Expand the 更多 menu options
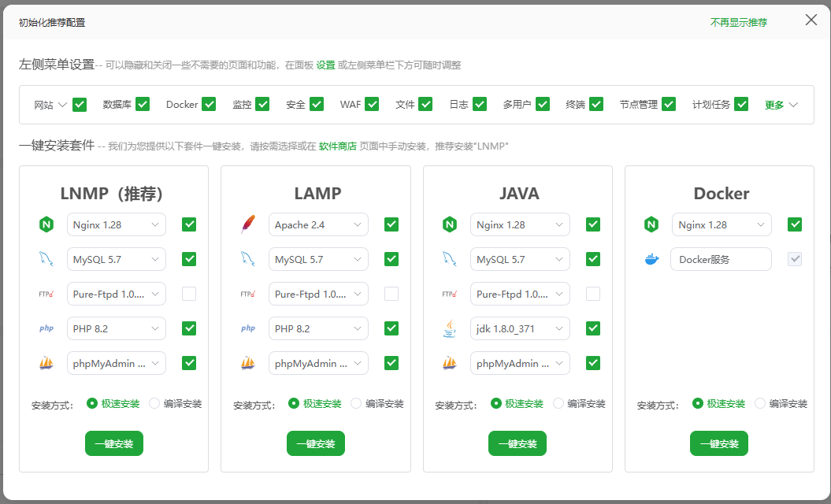Screen dimensions: 831x504 (x=781, y=105)
